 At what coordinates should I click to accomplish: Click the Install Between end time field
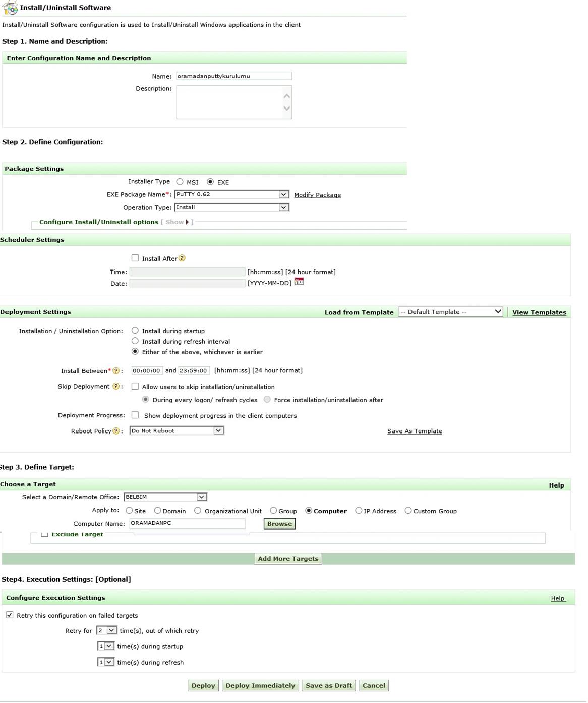tap(194, 370)
